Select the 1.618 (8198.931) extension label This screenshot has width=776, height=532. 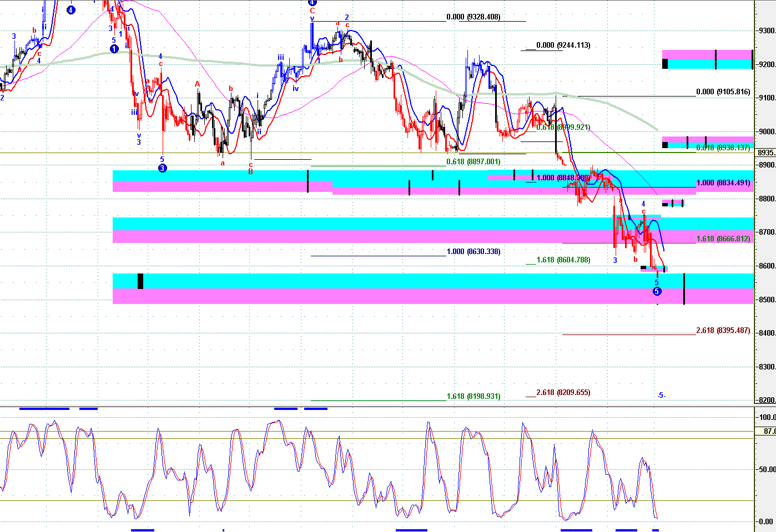(473, 397)
